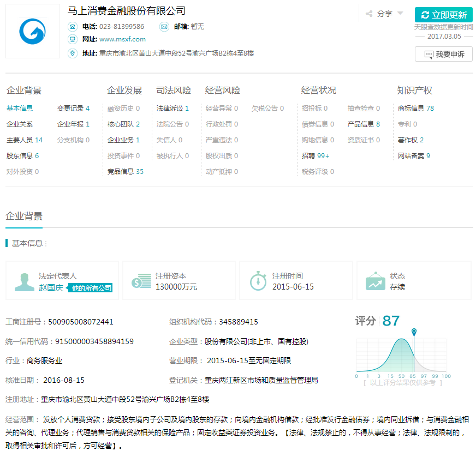This screenshot has height=451, width=476.
Task: Click unified credit code 915000003458894159
Action: pyautogui.click(x=94, y=341)
